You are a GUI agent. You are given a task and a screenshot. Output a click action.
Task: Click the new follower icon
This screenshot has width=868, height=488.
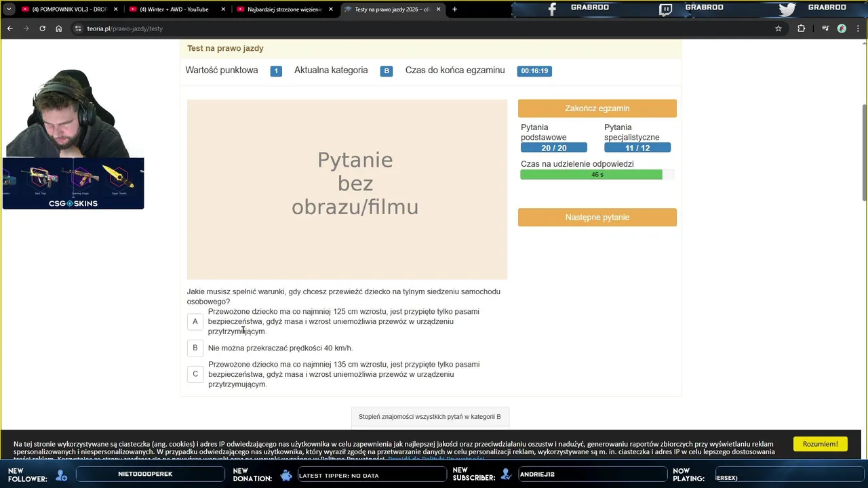(x=62, y=476)
